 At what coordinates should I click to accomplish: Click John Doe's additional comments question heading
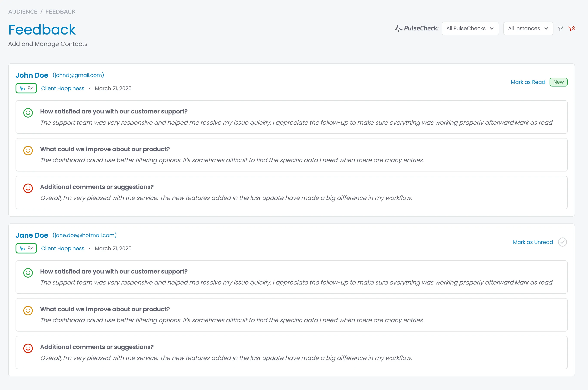coord(97,187)
